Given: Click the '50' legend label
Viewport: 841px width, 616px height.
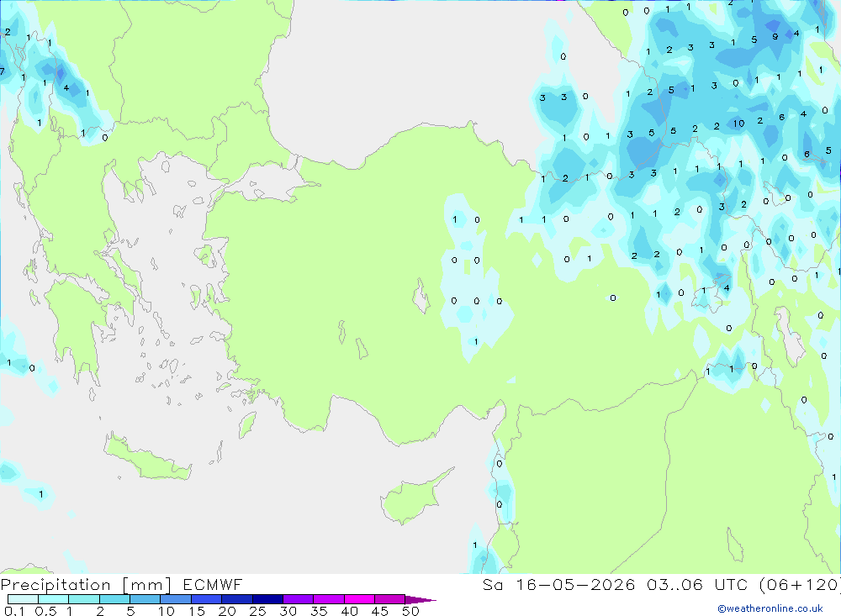Looking at the screenshot, I should point(410,611).
